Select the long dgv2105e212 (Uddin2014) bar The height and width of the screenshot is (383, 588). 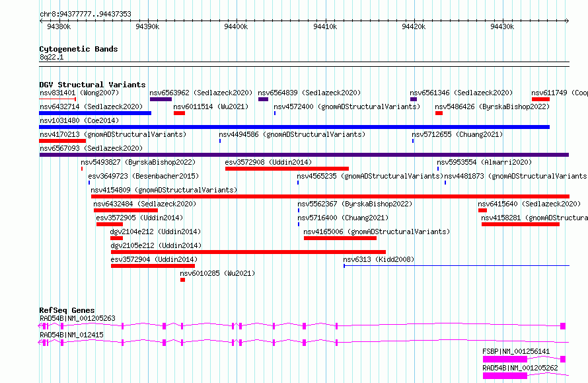coord(248,252)
